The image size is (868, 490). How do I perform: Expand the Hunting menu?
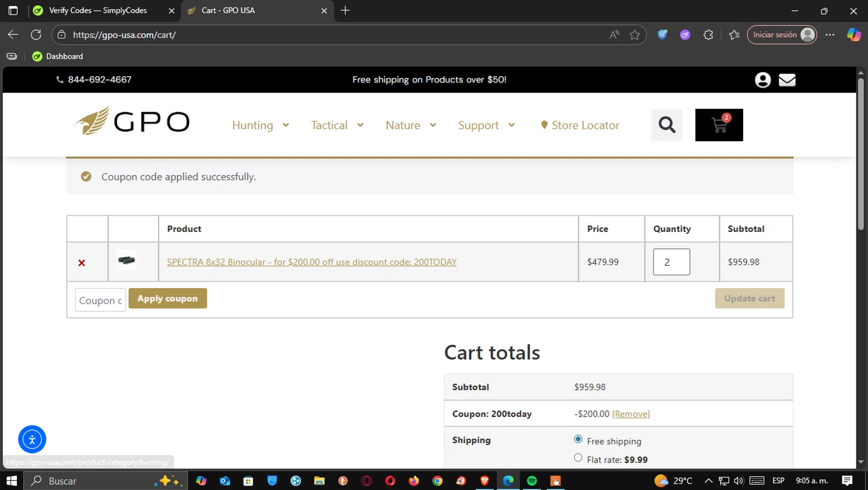coord(260,126)
